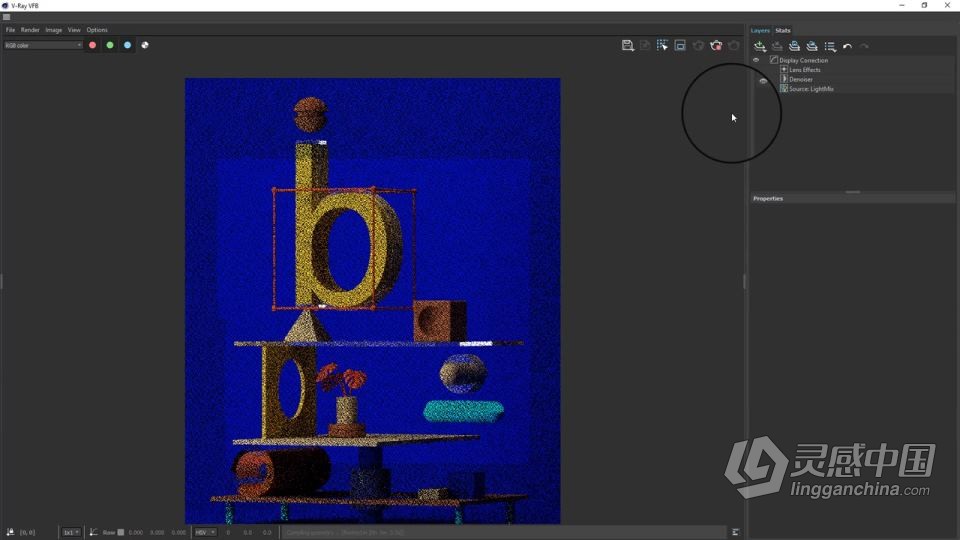The image size is (960, 540).
Task: Toggle the Denoiser layer eye icon
Action: click(x=763, y=80)
